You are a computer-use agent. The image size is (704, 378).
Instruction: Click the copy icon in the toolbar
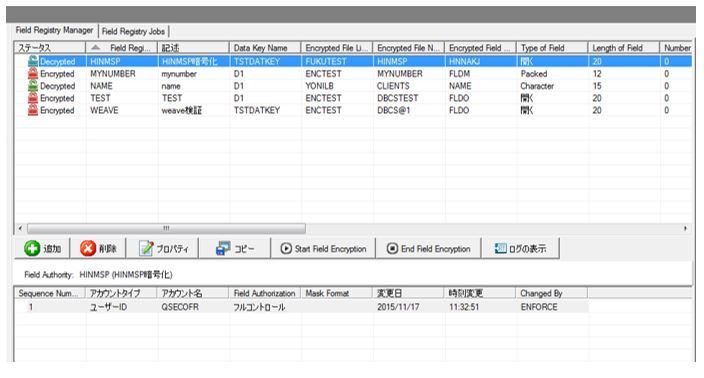[223, 248]
